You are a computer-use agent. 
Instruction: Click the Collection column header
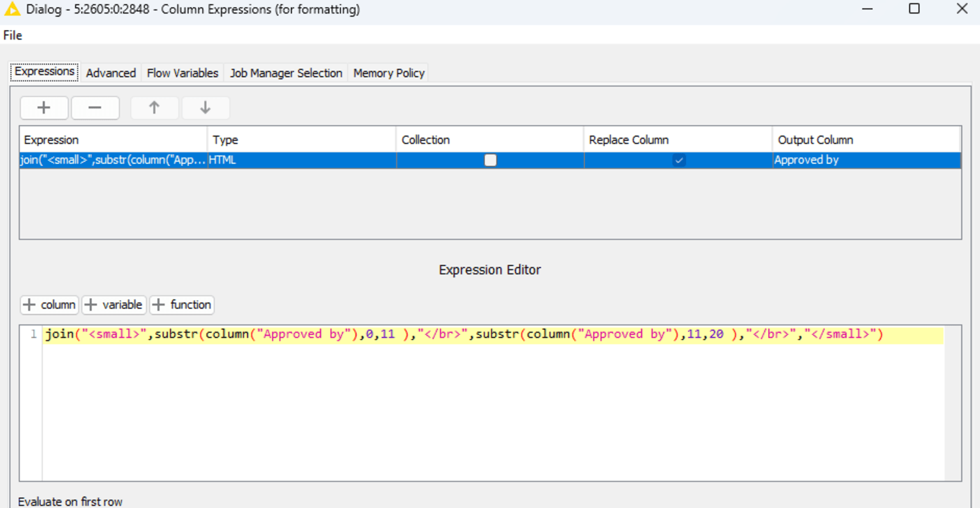[490, 140]
